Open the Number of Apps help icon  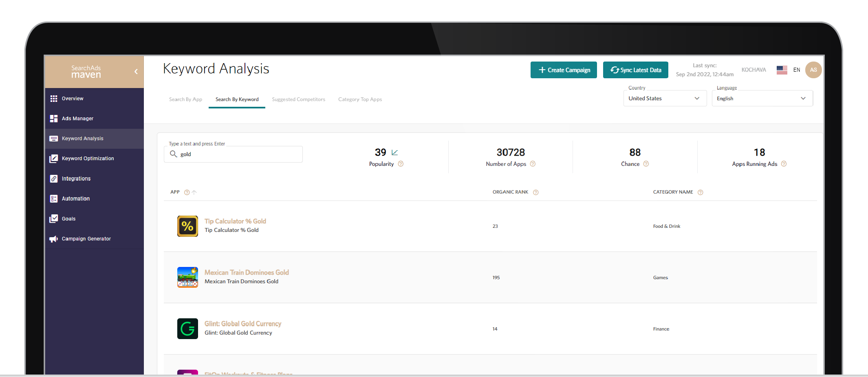(x=533, y=164)
